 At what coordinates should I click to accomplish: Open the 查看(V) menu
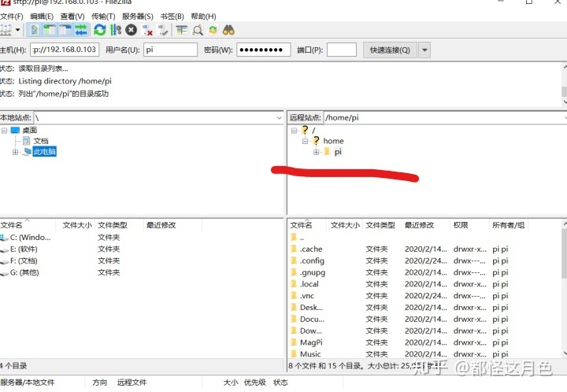72,17
